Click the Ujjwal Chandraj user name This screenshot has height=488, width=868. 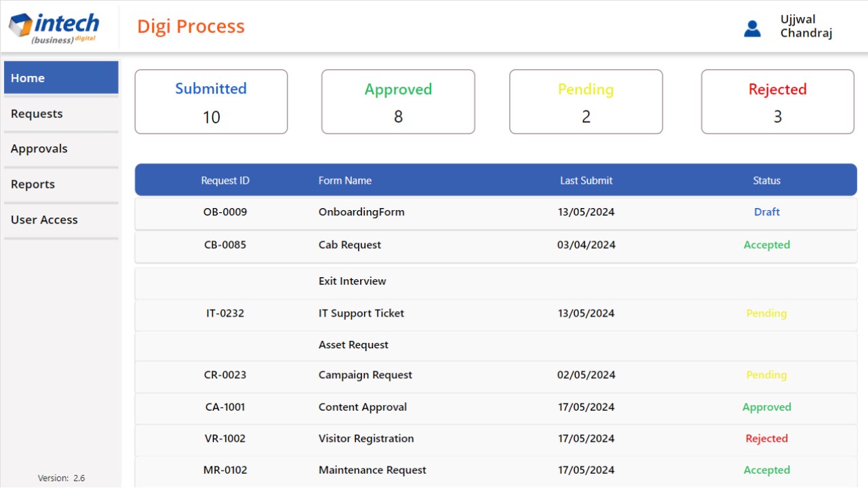coord(806,26)
